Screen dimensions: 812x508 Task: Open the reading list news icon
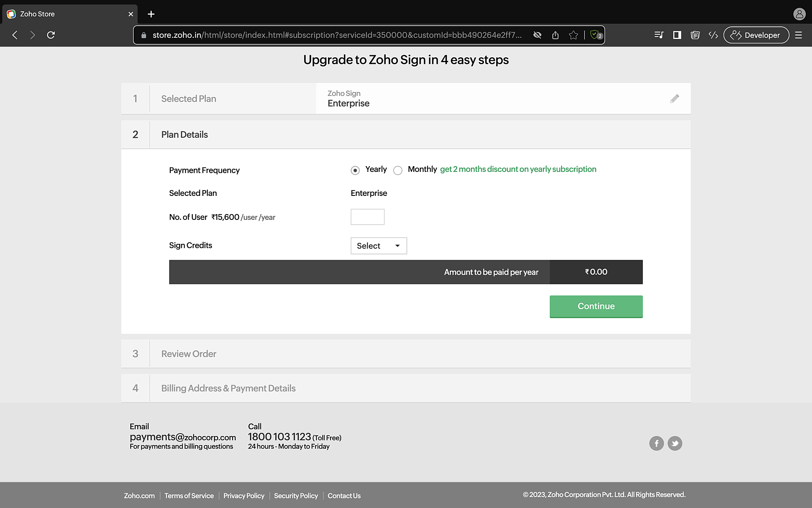coord(695,35)
